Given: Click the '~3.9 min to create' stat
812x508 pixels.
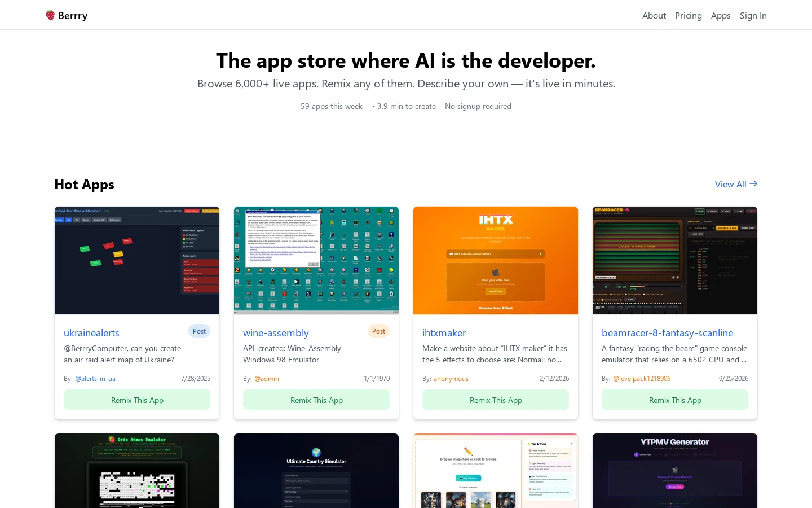Looking at the screenshot, I should pyautogui.click(x=404, y=106).
